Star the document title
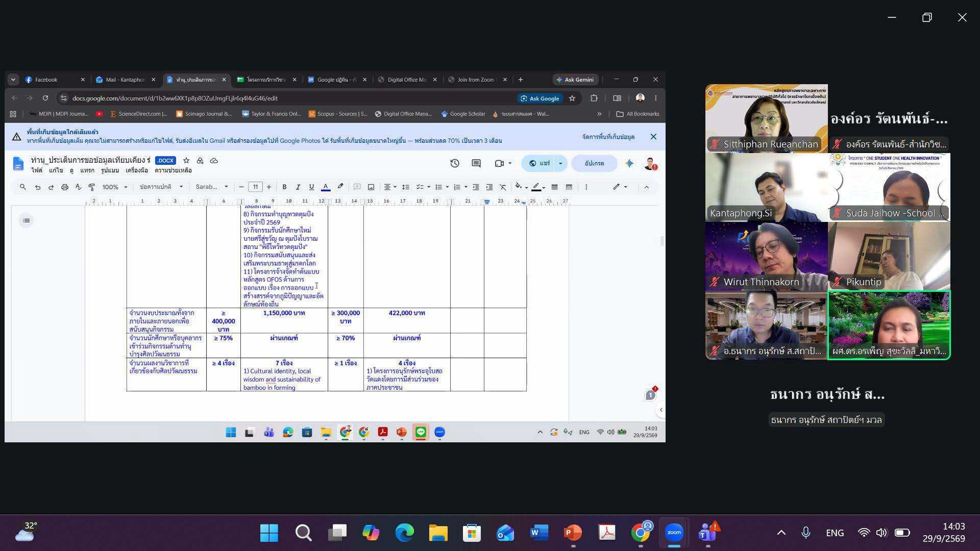 [186, 161]
